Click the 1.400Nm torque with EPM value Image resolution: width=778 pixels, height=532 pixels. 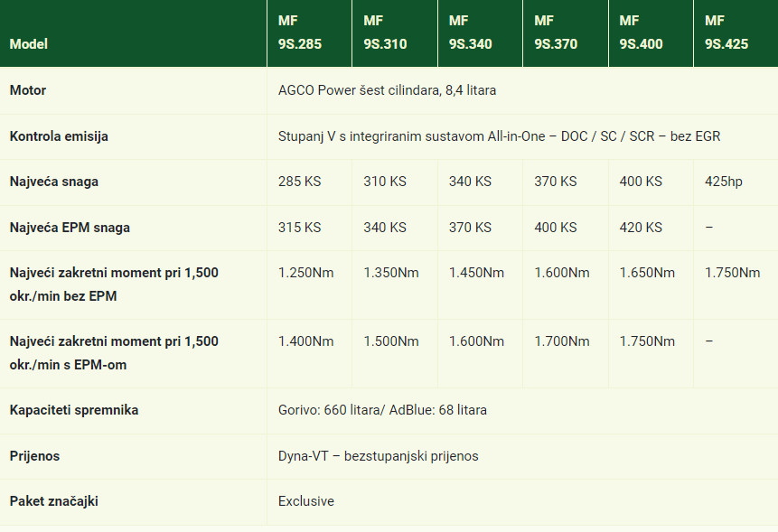tap(305, 341)
